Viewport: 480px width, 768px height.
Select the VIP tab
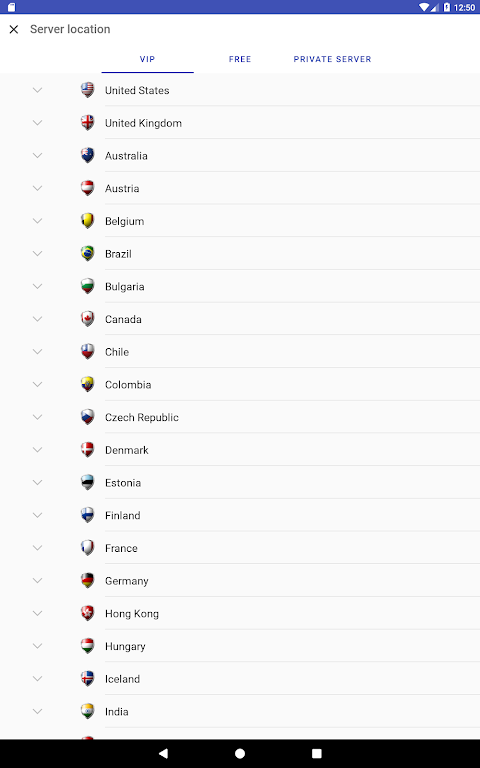(147, 59)
